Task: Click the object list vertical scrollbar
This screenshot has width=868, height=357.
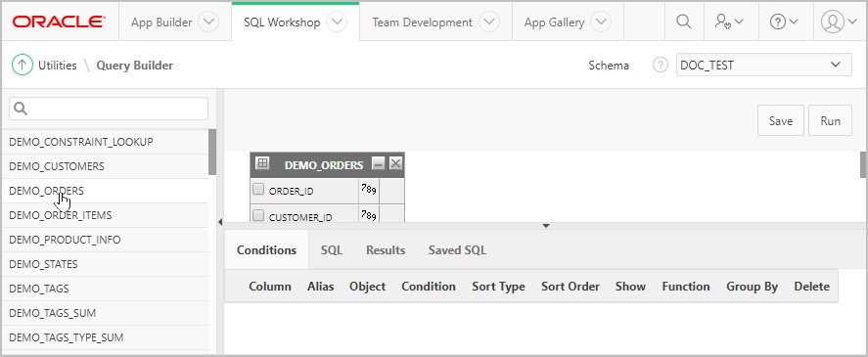Action: (x=212, y=153)
